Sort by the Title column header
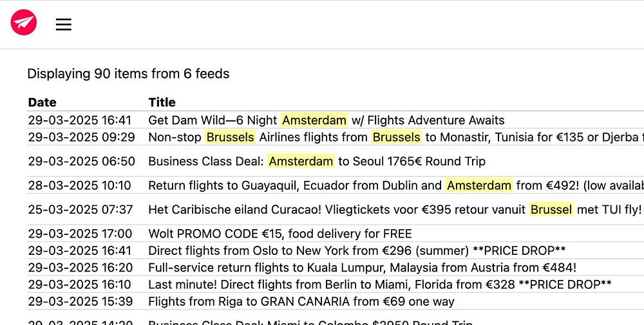This screenshot has height=325, width=644. pos(162,102)
